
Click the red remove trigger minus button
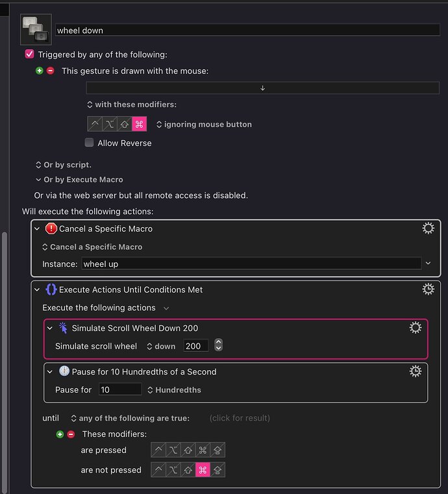point(51,71)
